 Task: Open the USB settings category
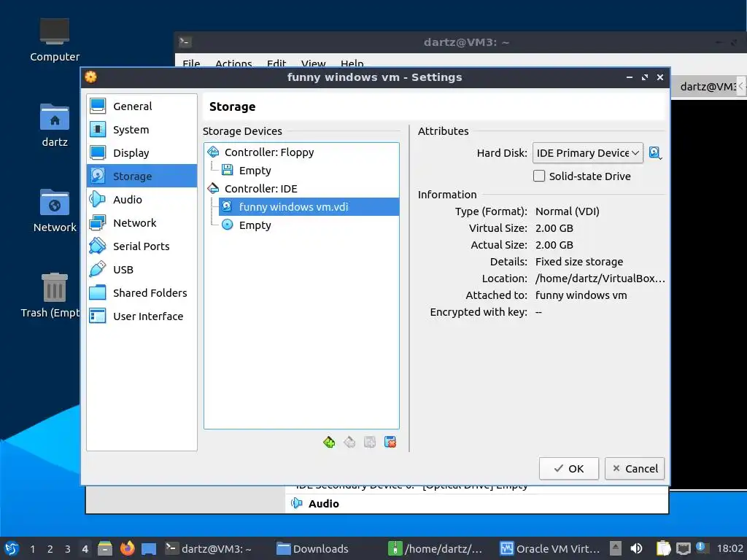142,270
